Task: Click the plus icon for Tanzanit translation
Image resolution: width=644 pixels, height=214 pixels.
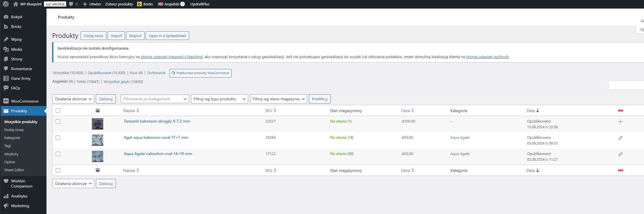Action: coord(620,122)
